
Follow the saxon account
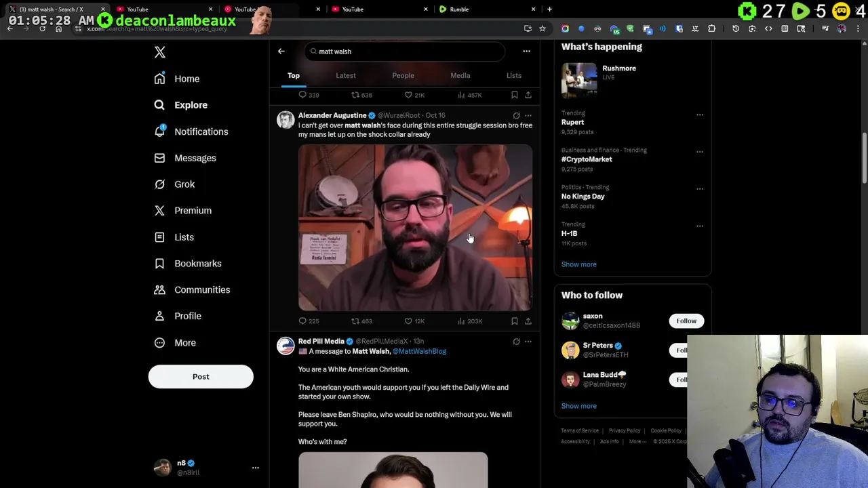[686, 321]
